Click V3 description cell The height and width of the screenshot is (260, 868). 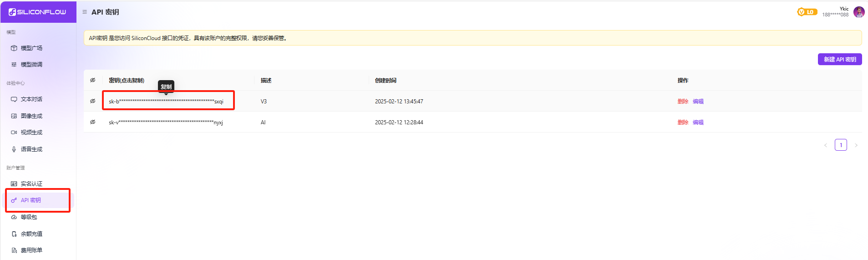264,102
